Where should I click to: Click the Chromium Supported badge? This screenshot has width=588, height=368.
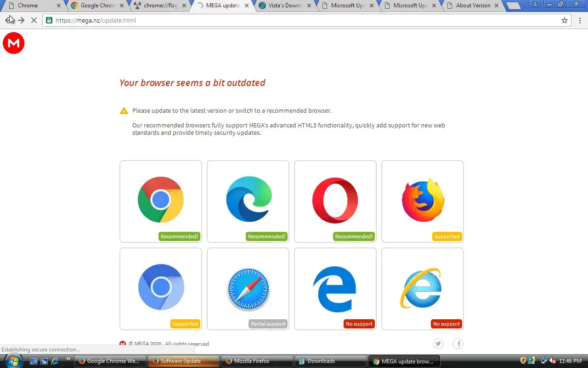[185, 324]
